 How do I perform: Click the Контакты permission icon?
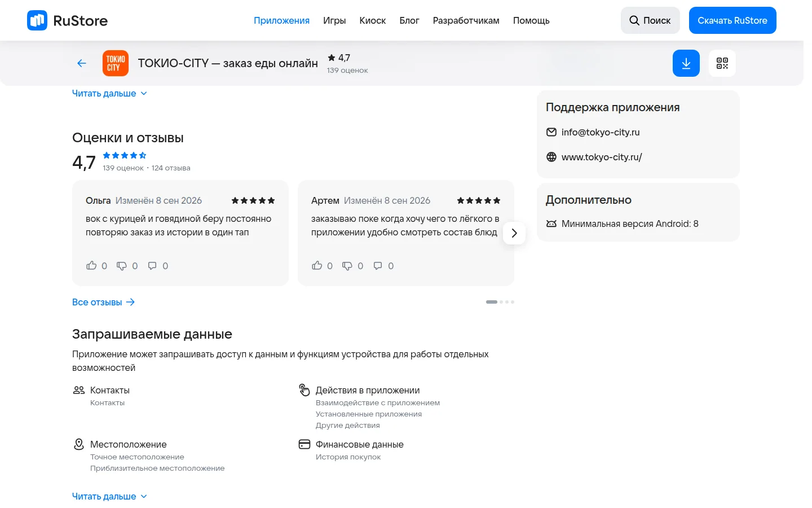[79, 390]
